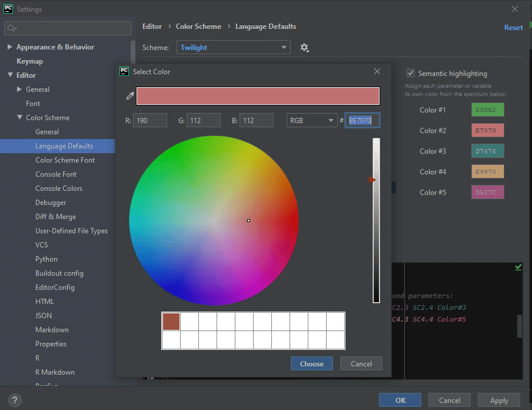The width and height of the screenshot is (532, 410).
Task: Open Color Scheme Font settings
Action: [65, 160]
